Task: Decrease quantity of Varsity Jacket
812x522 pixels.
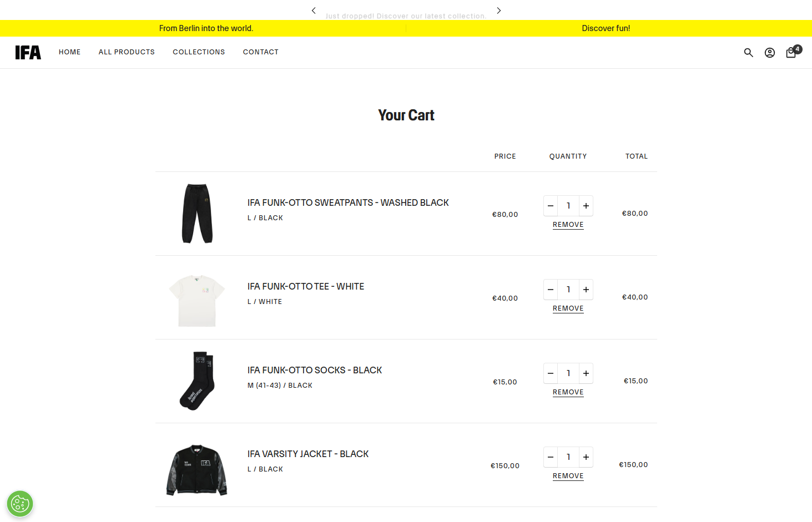Action: [551, 457]
